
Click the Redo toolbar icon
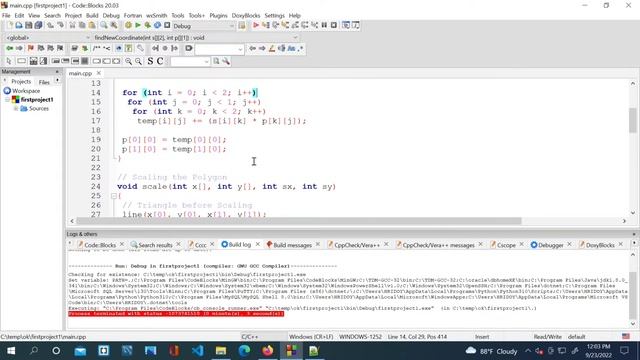coord(60,25)
